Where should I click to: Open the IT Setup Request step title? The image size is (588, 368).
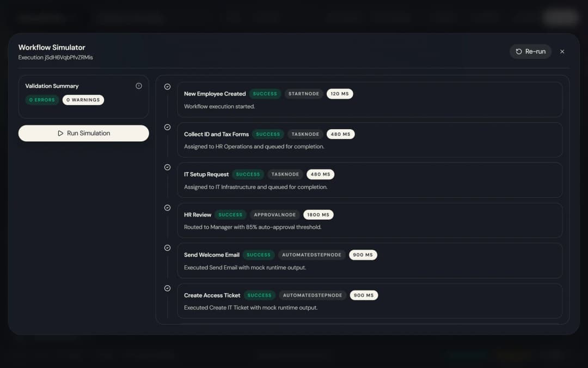pyautogui.click(x=206, y=174)
